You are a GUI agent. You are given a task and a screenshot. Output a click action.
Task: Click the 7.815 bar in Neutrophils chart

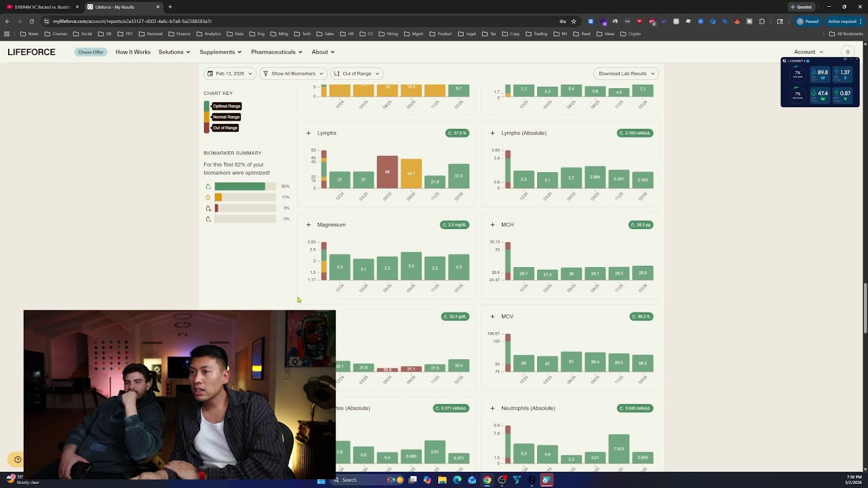pos(618,449)
